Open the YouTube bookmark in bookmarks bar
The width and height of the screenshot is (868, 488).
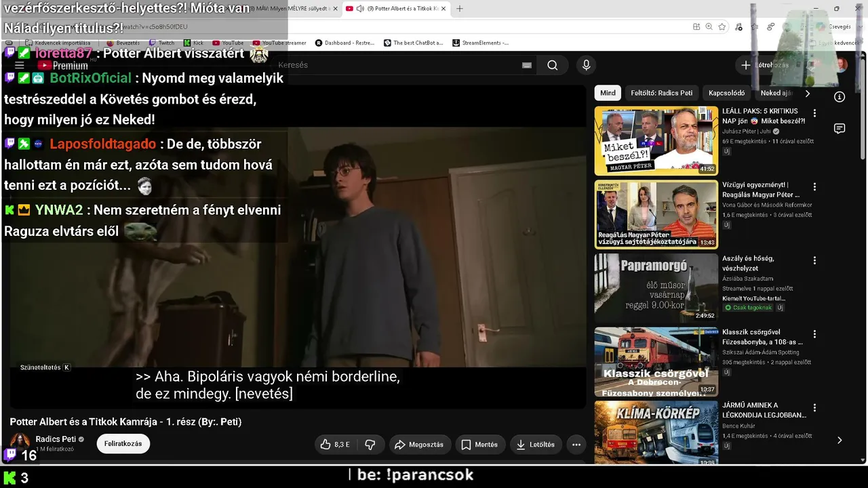click(228, 43)
